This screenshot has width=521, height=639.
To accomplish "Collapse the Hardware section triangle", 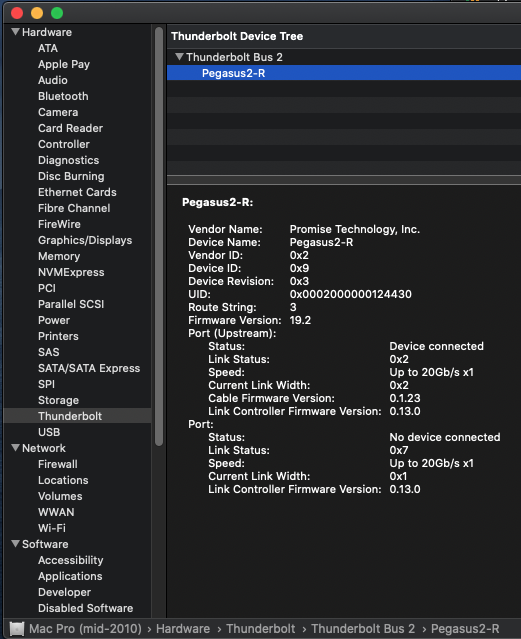I will click(15, 32).
